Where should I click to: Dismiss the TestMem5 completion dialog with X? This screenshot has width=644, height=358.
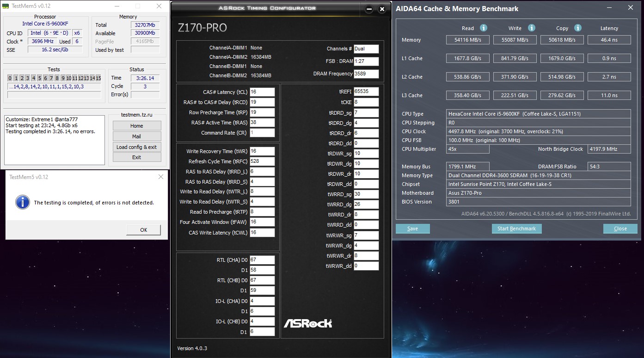point(160,177)
